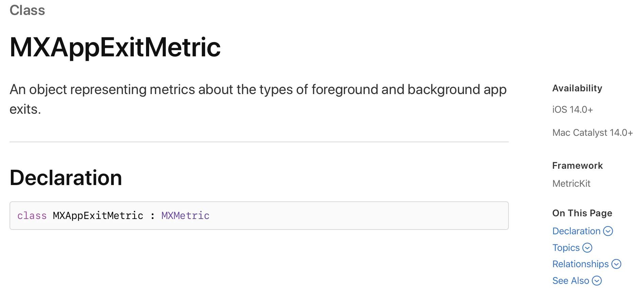Viewport: 644px width, 292px height.
Task: Click the circled chevron next to Topics
Action: [x=587, y=248]
